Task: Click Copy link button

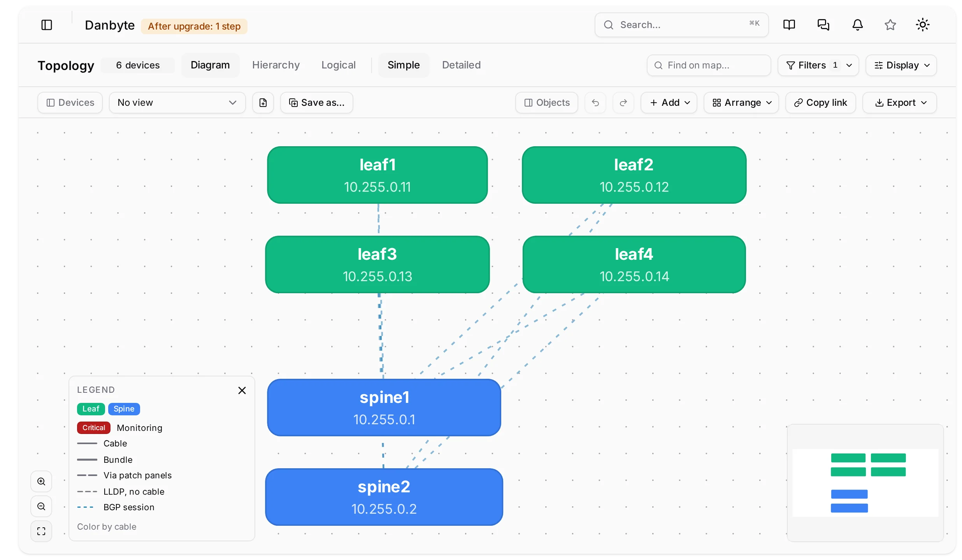Action: (x=821, y=103)
